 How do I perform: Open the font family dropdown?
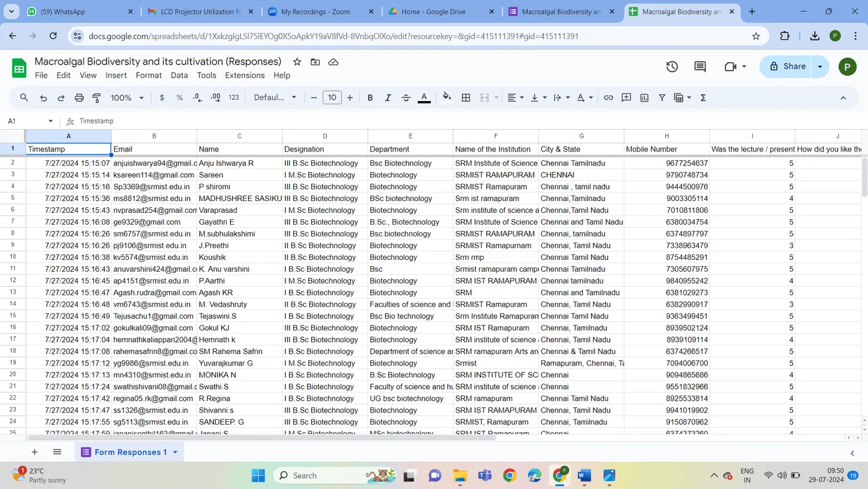click(275, 97)
